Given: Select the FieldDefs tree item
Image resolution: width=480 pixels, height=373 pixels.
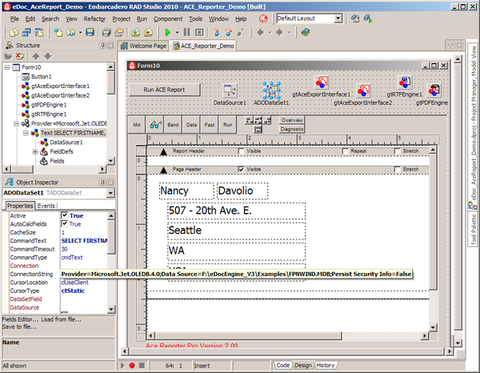Looking at the screenshot, I should 61,152.
